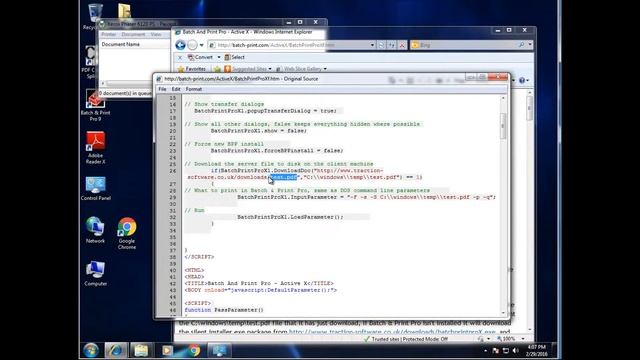Click the function PassParameter() line
The height and width of the screenshot is (360, 640).
tap(224, 310)
